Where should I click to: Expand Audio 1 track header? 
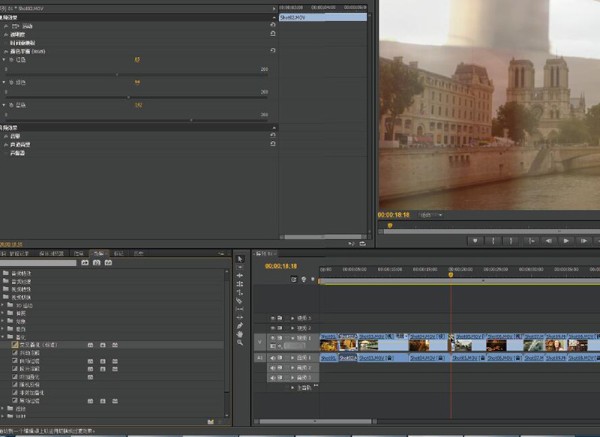point(293,358)
